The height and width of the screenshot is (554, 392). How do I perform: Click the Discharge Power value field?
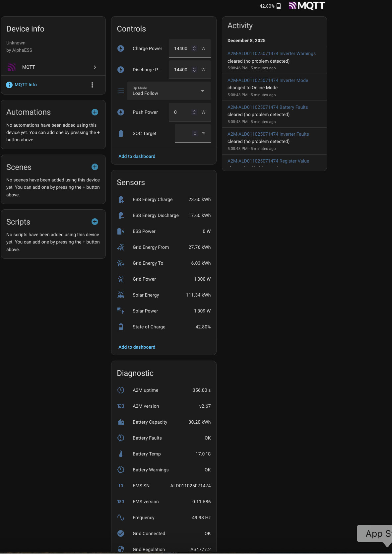pyautogui.click(x=180, y=70)
